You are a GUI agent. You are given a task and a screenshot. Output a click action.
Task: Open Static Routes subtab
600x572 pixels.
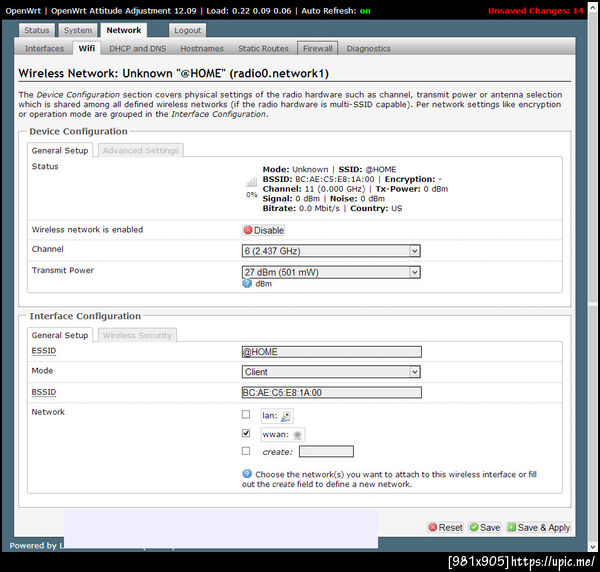point(263,49)
